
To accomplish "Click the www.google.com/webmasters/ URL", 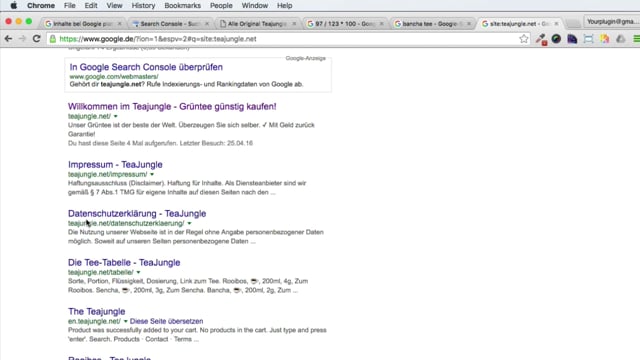I will tap(114, 76).
